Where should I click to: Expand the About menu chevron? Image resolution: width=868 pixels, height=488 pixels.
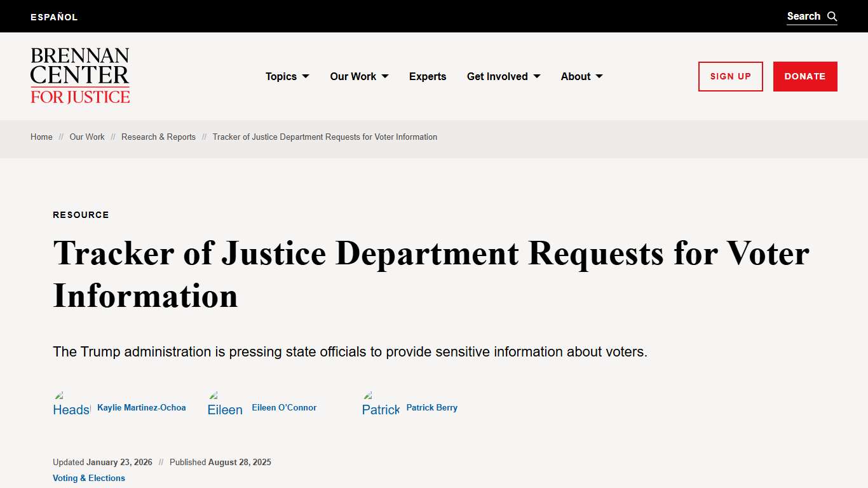point(598,76)
